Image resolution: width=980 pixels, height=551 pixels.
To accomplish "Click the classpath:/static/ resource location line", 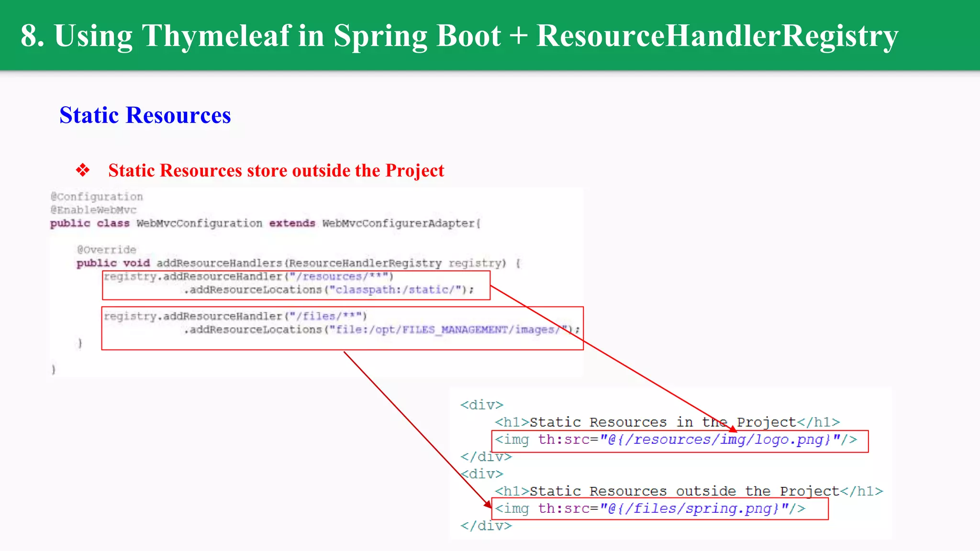I will coord(329,290).
